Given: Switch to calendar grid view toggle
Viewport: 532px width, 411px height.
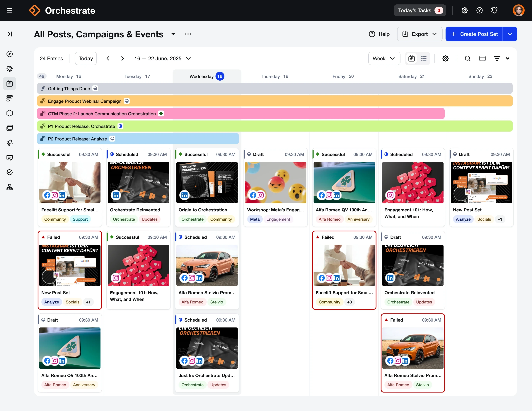Looking at the screenshot, I should coord(411,58).
